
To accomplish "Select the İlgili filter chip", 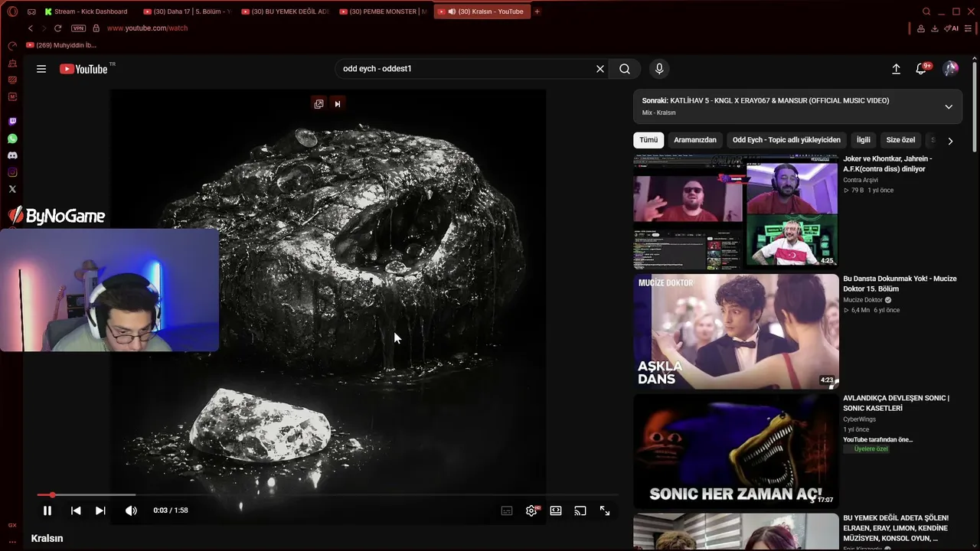I will click(864, 140).
